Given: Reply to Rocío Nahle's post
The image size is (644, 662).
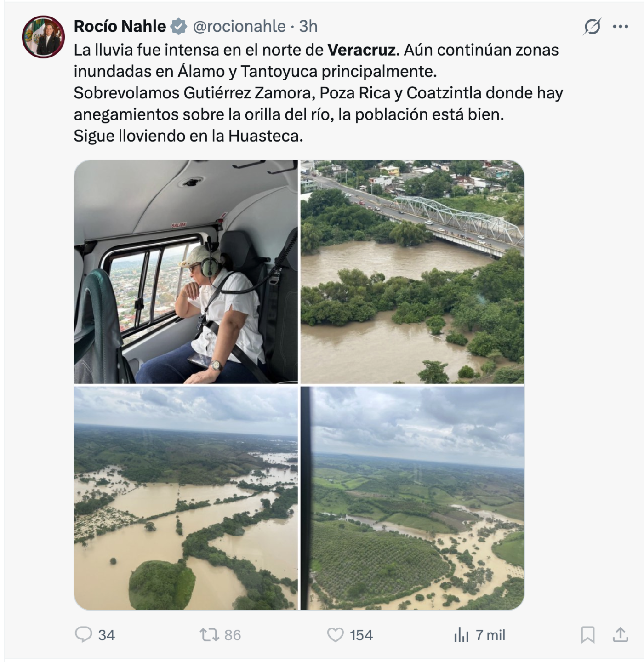Looking at the screenshot, I should [84, 635].
